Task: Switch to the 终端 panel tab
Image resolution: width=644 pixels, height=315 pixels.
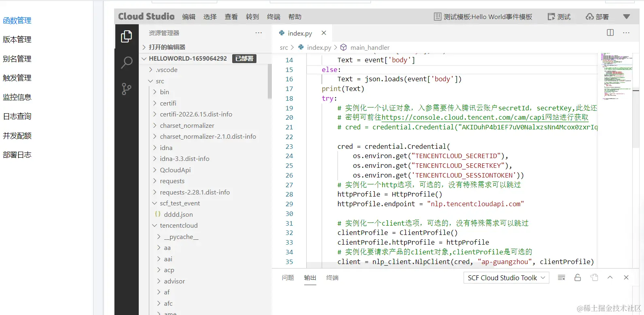Action: click(333, 277)
